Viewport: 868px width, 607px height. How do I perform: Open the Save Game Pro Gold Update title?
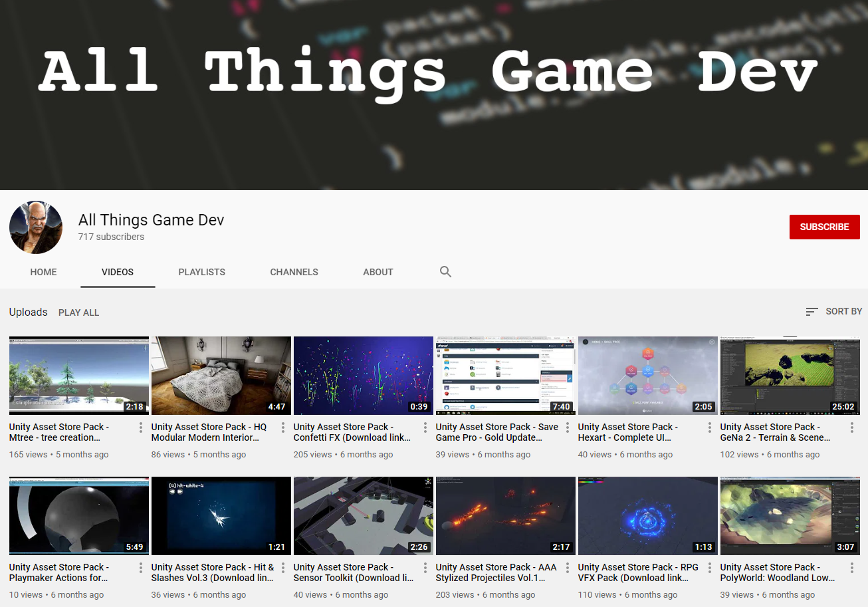(497, 432)
